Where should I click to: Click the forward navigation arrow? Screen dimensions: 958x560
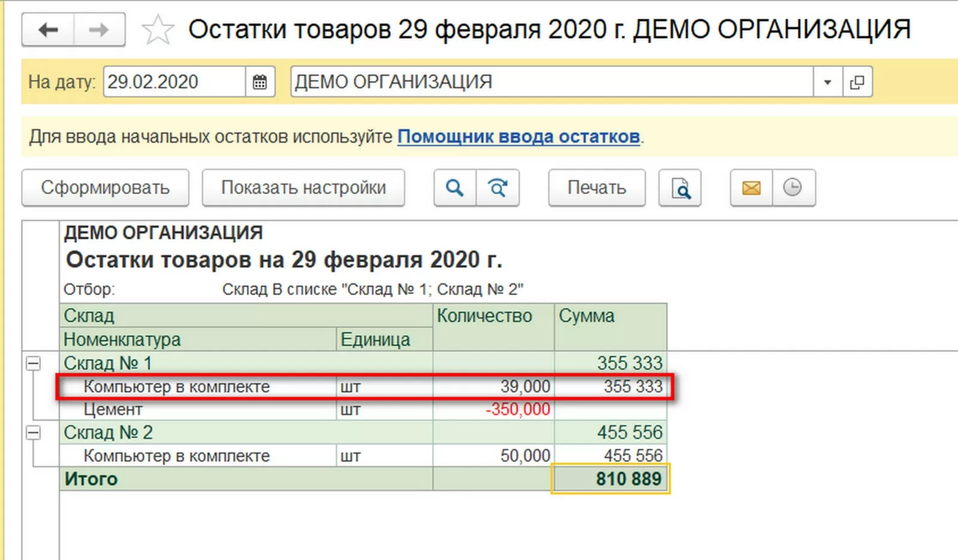coord(99,29)
